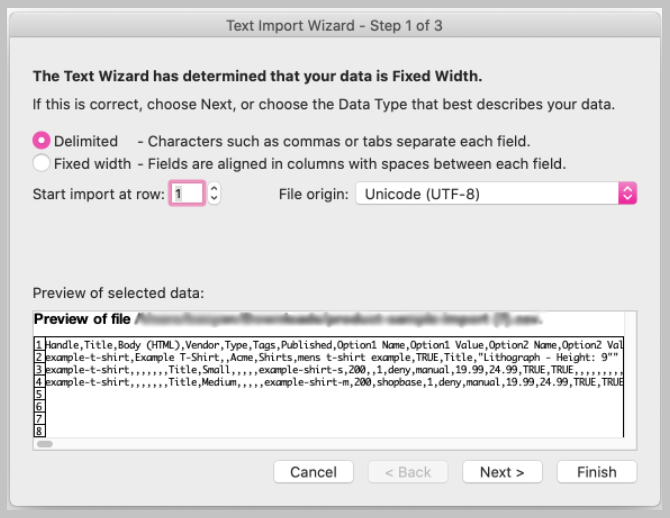This screenshot has height=518, width=670.
Task: Click preview row 3 with example-shirt-s
Action: (x=329, y=370)
